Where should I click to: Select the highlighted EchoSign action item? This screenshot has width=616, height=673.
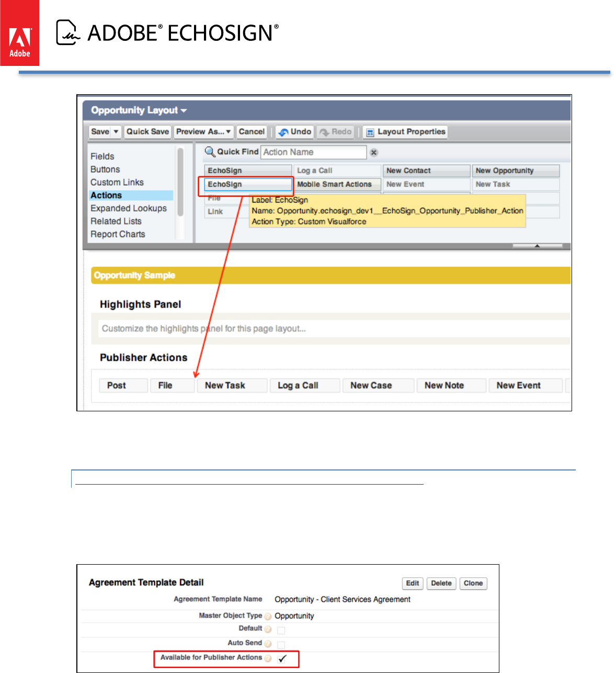[248, 184]
